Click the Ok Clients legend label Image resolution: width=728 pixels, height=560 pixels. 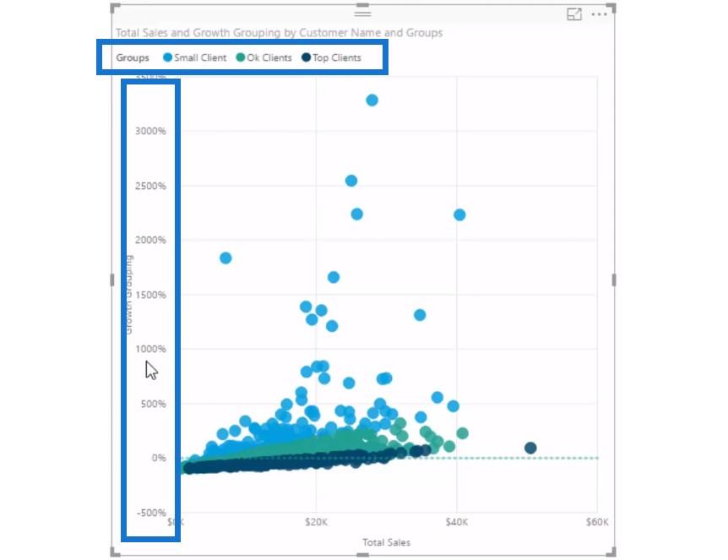coord(269,57)
